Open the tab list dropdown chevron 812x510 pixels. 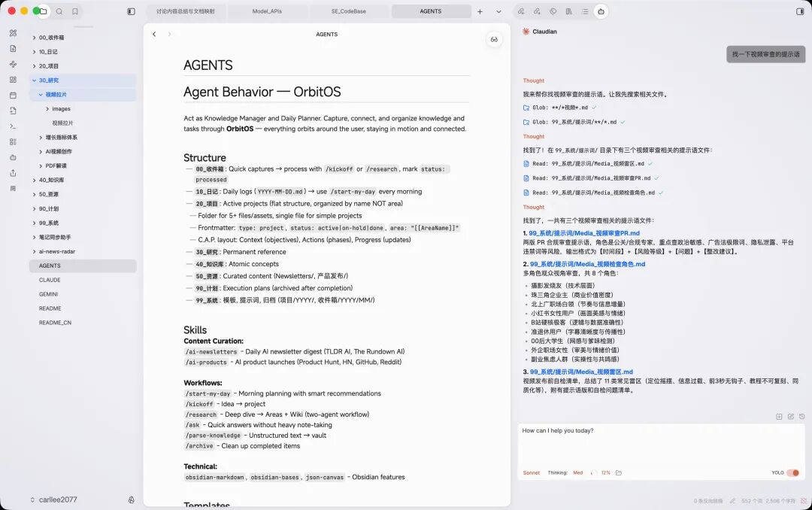pos(498,11)
